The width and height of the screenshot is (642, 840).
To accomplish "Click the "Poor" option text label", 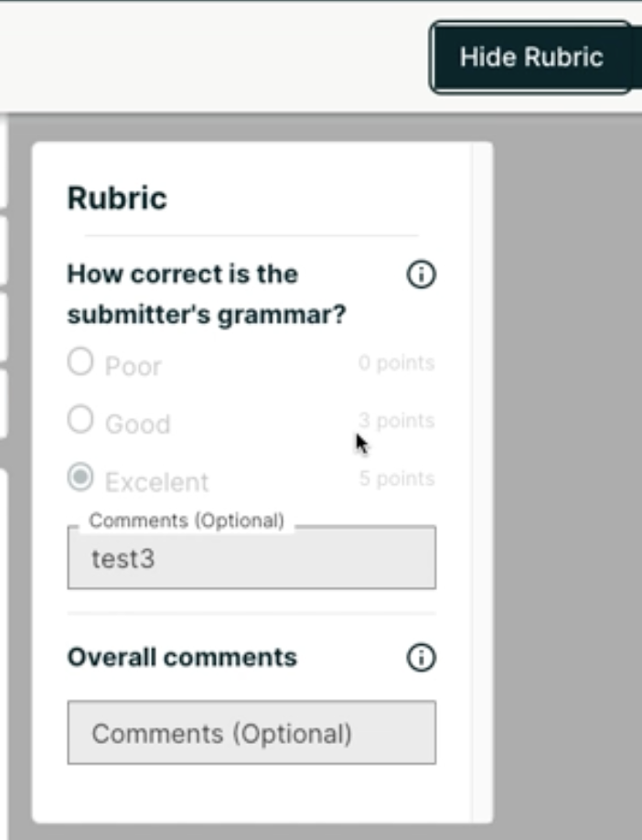I will click(134, 366).
